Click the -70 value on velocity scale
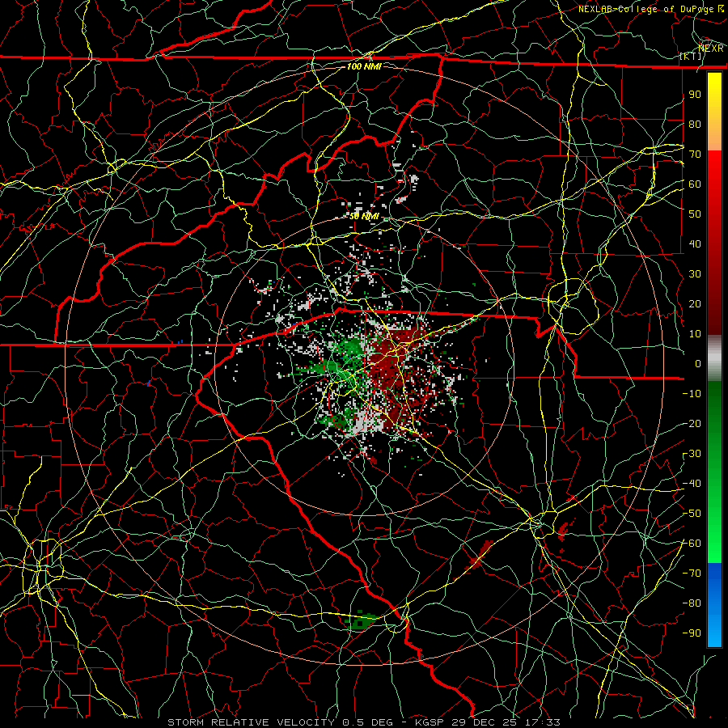728x728 pixels. point(692,574)
